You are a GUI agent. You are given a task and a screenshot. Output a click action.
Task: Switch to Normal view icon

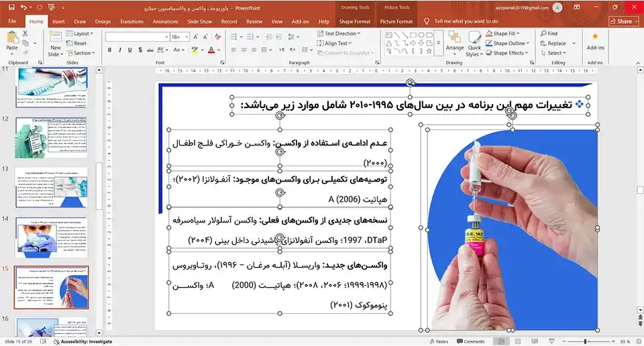[x=501, y=341]
